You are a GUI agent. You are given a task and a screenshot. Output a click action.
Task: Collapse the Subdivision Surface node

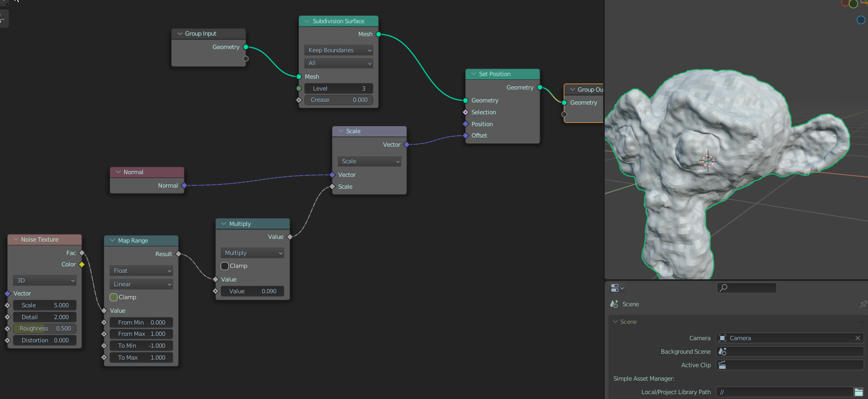(307, 21)
